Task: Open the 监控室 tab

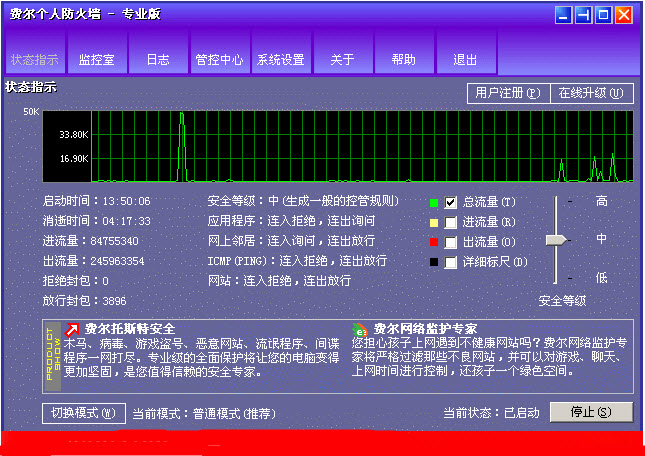Action: [96, 59]
